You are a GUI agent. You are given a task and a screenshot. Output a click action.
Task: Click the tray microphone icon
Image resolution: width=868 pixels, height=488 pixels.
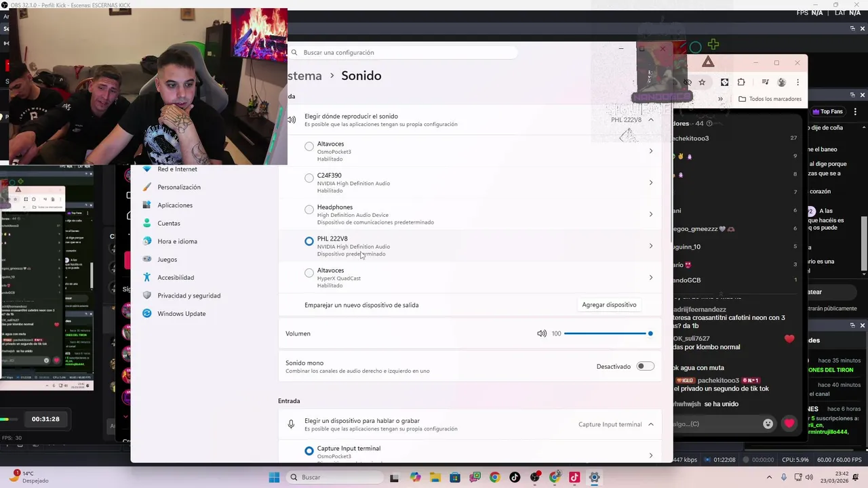(784, 477)
